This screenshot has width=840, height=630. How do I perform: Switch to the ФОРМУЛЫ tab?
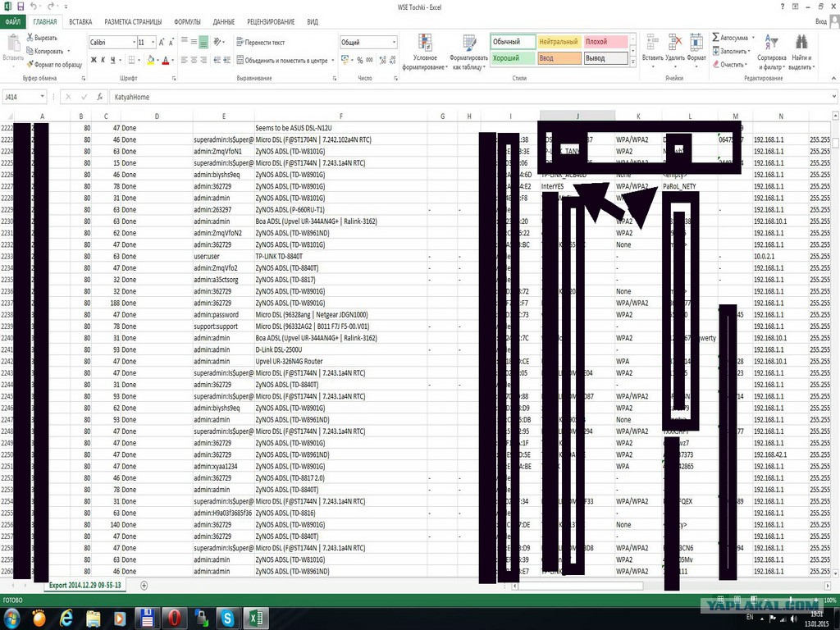click(187, 22)
